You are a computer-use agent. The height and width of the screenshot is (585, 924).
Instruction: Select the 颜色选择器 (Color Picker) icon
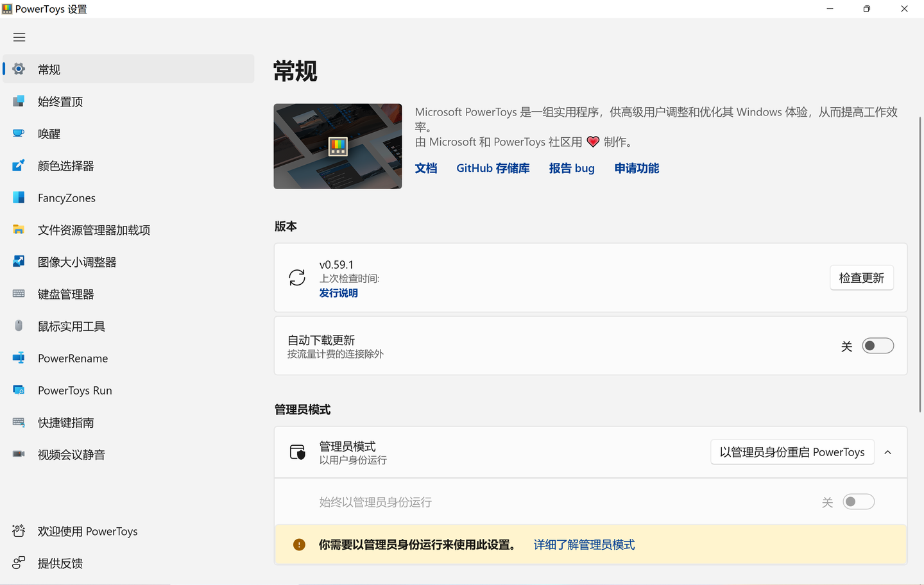point(18,165)
